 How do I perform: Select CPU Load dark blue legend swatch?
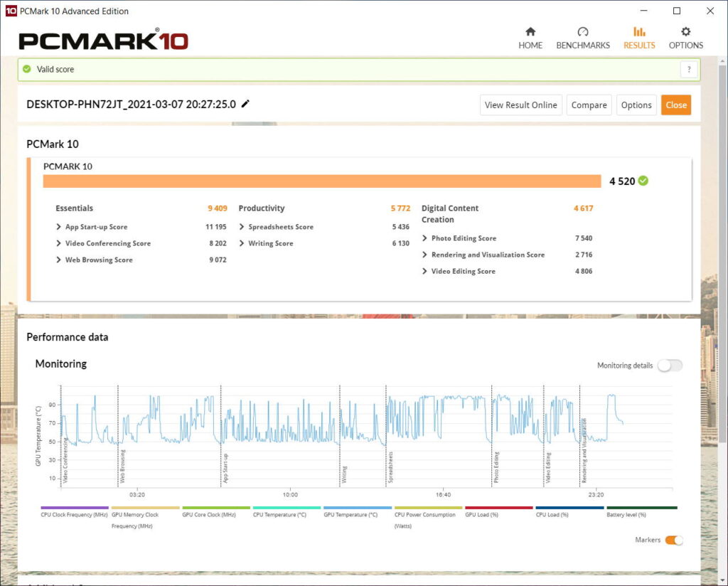click(569, 508)
